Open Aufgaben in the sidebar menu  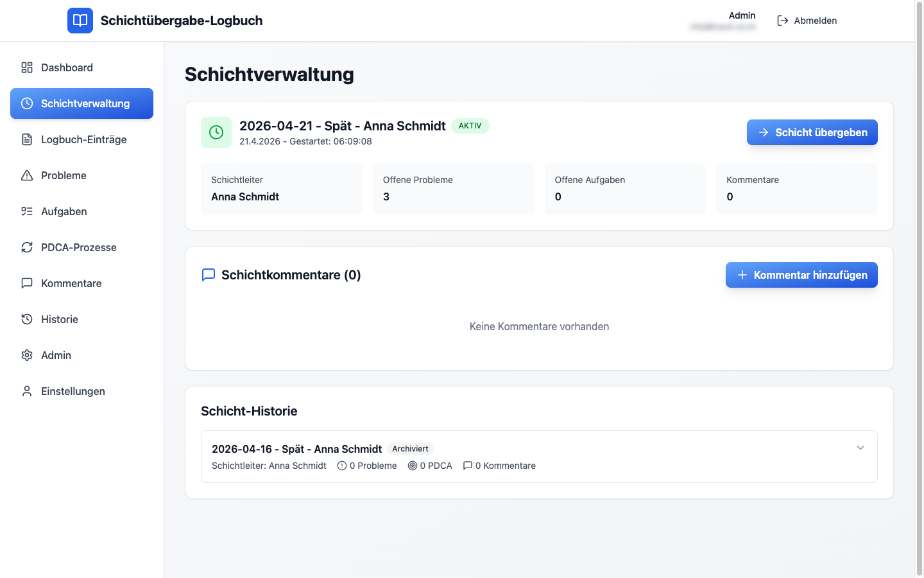coord(64,211)
